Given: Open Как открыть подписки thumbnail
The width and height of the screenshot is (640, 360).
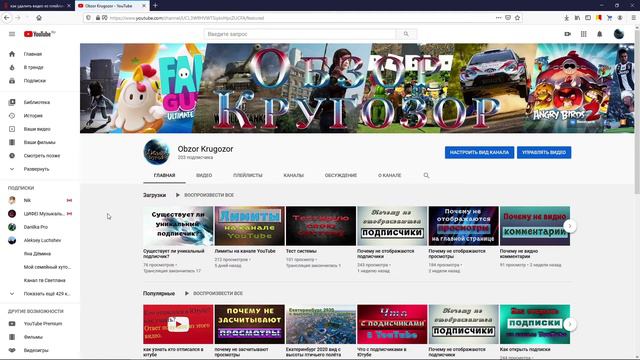Looking at the screenshot, I should (535, 324).
